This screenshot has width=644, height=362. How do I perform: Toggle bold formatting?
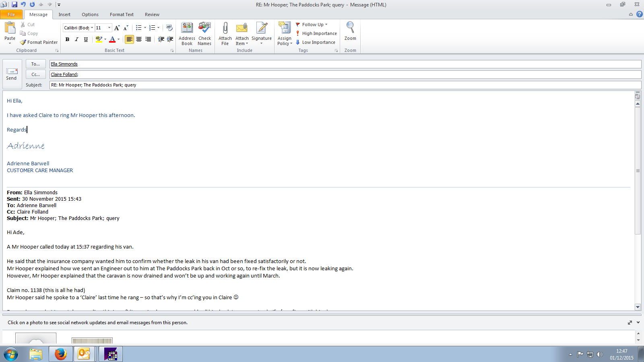(67, 39)
